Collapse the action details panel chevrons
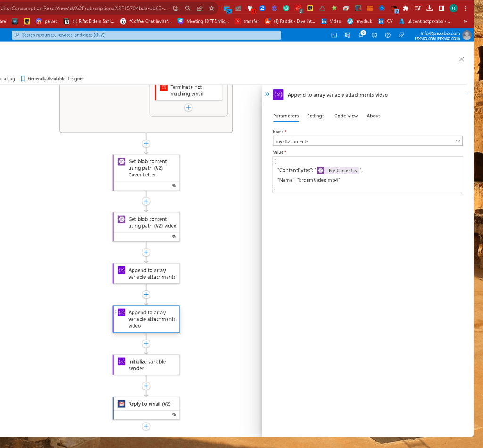Image resolution: width=483 pixels, height=448 pixels. pos(267,94)
